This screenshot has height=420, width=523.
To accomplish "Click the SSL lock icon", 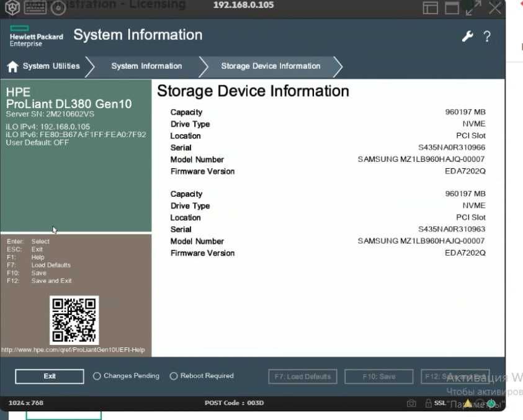I will point(428,403).
